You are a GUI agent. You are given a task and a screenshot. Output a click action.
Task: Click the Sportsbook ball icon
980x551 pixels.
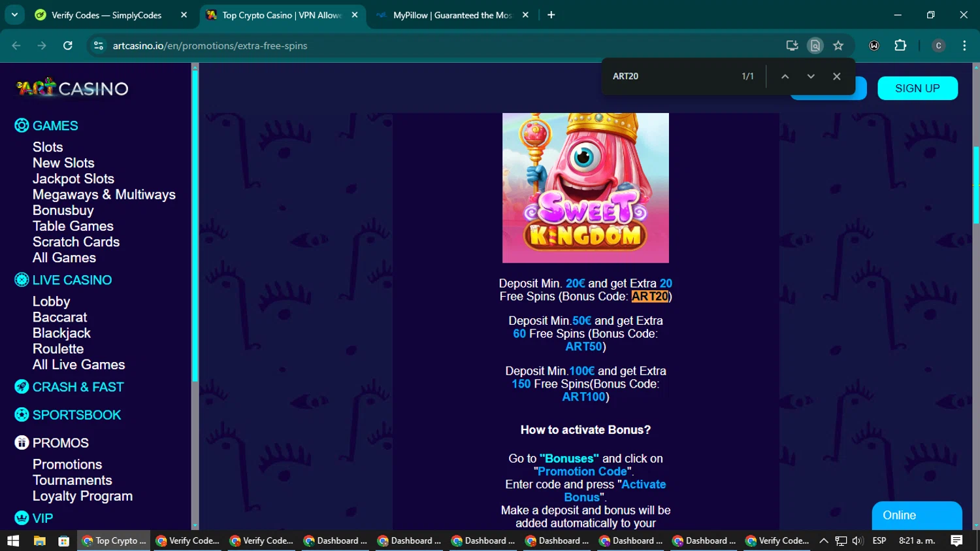pyautogui.click(x=22, y=415)
